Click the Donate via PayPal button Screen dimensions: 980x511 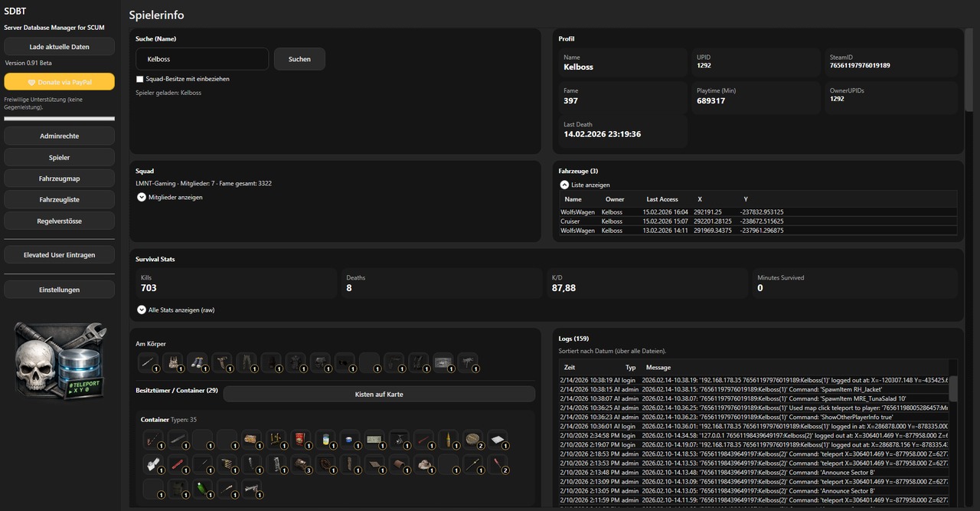click(x=59, y=82)
